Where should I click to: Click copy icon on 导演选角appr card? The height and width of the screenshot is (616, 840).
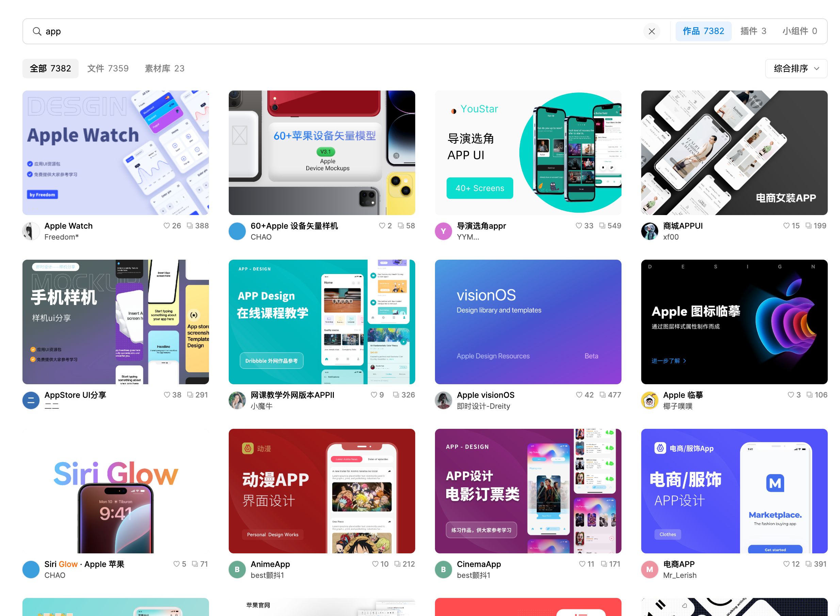(x=602, y=226)
